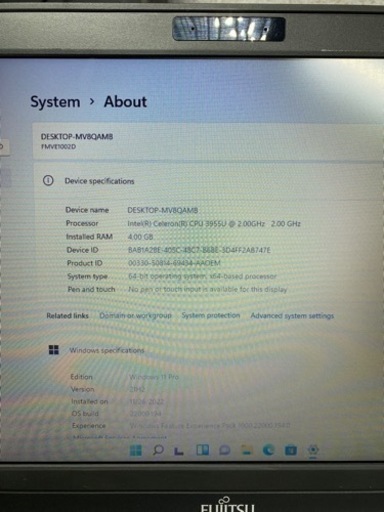The width and height of the screenshot is (384, 512).
Task: Click the Processor label
Action: coord(82,223)
